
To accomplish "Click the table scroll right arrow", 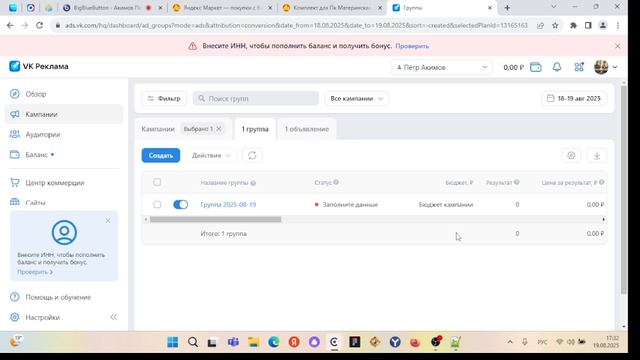I will coord(603,220).
